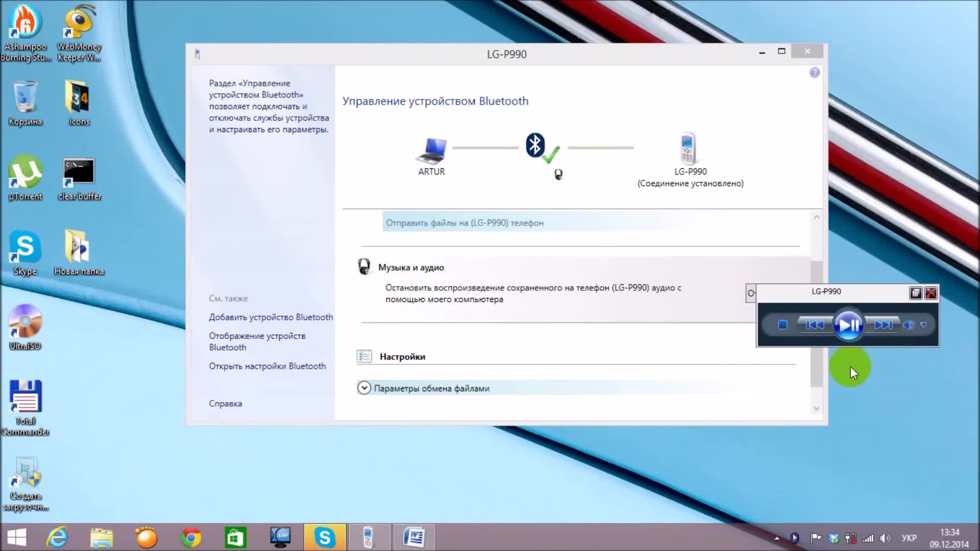
Task: Click the Bluetooth connection status icon
Action: (x=543, y=148)
